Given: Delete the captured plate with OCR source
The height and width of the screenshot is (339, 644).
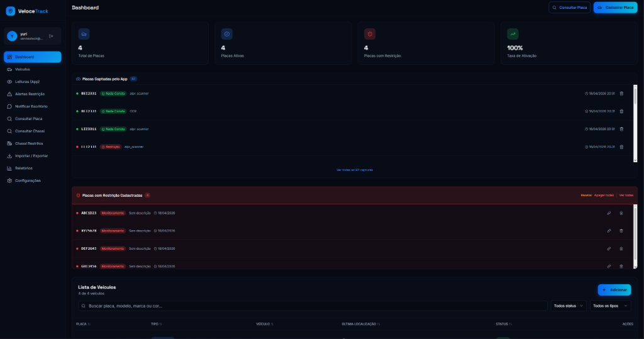Looking at the screenshot, I should [621, 111].
